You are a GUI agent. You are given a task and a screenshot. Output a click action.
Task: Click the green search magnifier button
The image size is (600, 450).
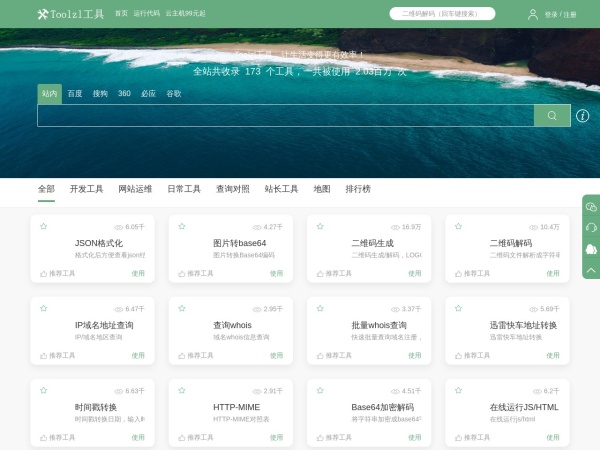[x=552, y=115]
